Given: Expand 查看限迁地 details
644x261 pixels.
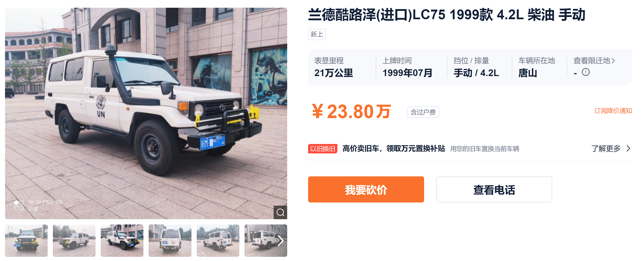Looking at the screenshot, I should (594, 61).
